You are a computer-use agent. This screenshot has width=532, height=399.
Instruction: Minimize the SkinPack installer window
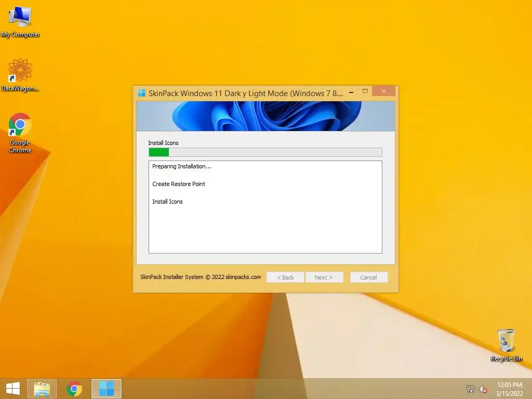click(x=352, y=92)
